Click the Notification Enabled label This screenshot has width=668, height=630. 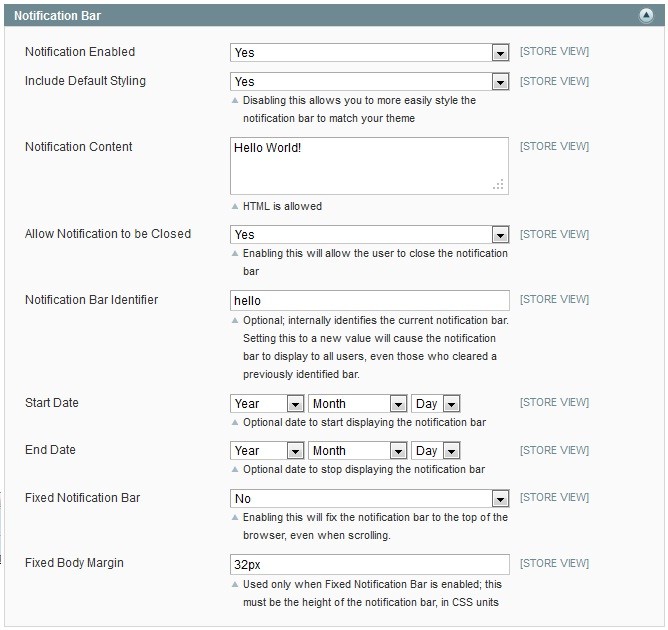click(x=80, y=52)
